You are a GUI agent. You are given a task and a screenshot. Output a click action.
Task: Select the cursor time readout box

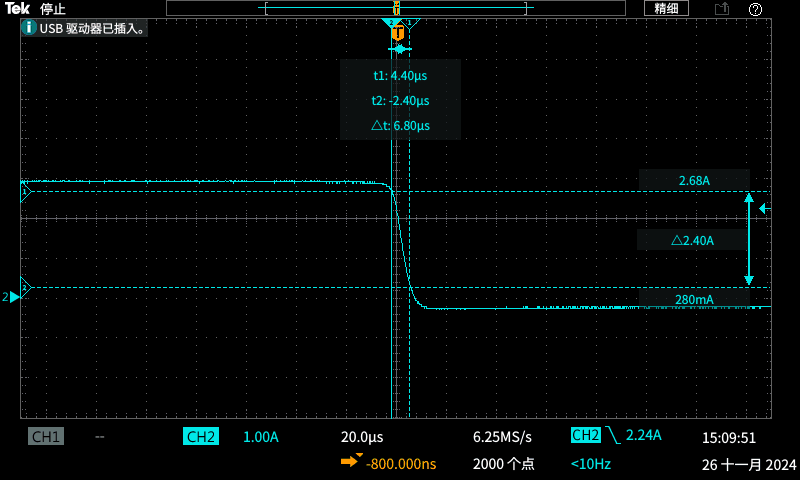(400, 100)
